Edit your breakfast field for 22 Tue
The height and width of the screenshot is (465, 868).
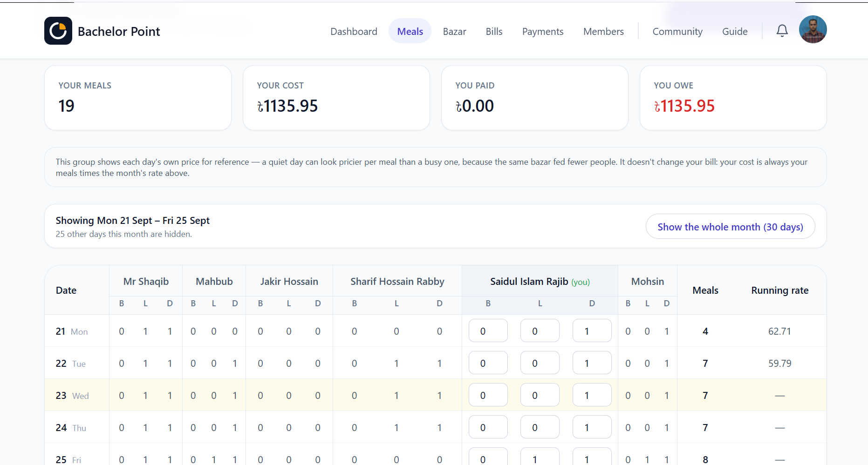pyautogui.click(x=488, y=363)
